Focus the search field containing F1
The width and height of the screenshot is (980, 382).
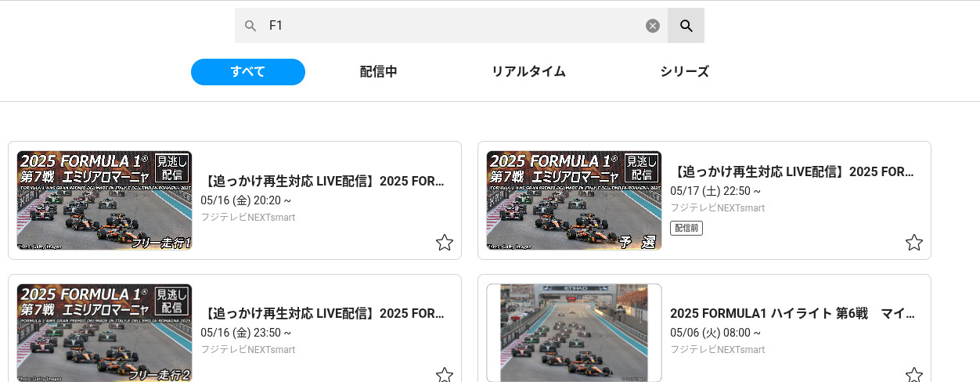(x=452, y=26)
